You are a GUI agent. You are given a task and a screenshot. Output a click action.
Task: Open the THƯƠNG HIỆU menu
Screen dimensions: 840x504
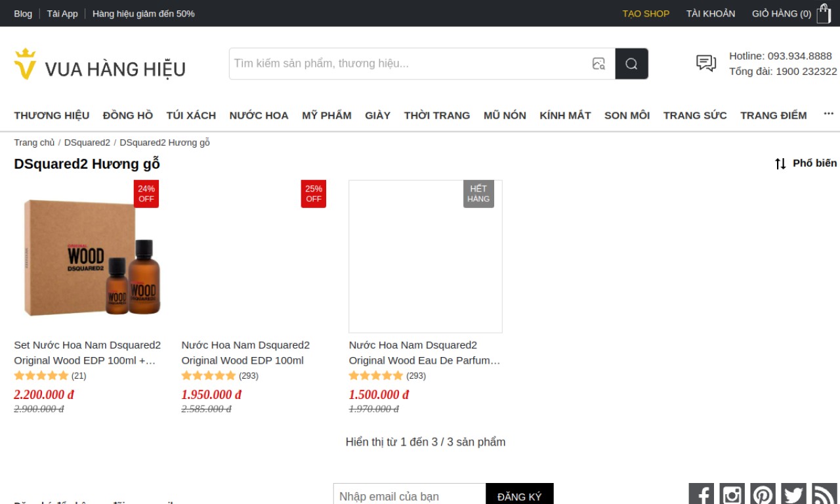[52, 115]
